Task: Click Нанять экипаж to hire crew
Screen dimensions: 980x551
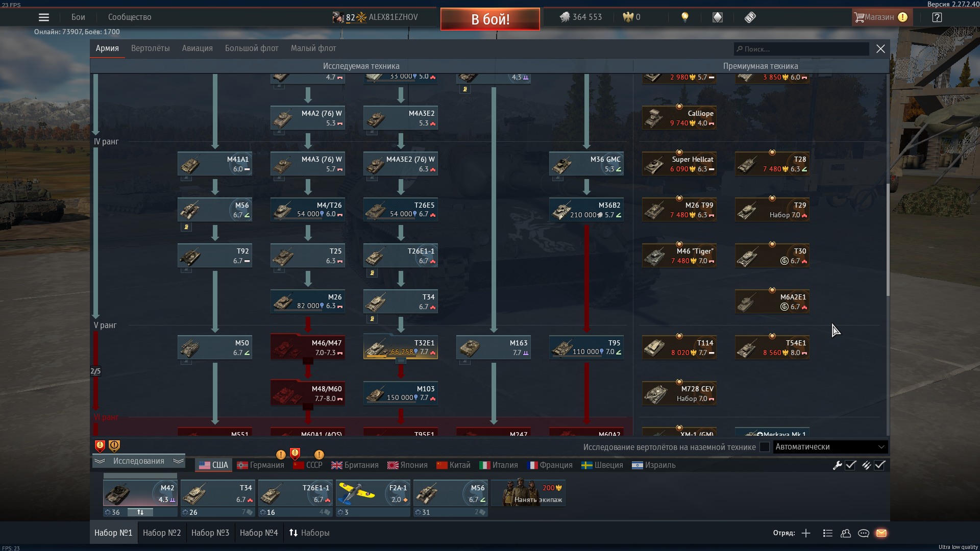Action: point(528,493)
